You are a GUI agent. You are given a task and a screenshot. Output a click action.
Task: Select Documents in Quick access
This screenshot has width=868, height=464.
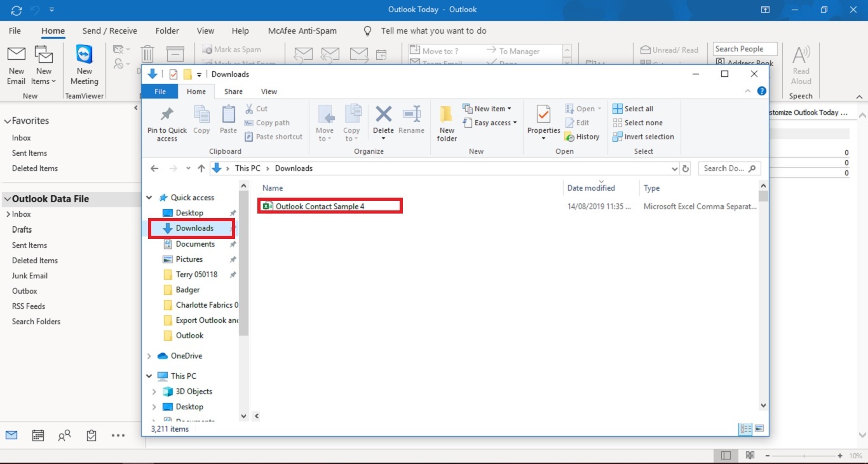(195, 244)
